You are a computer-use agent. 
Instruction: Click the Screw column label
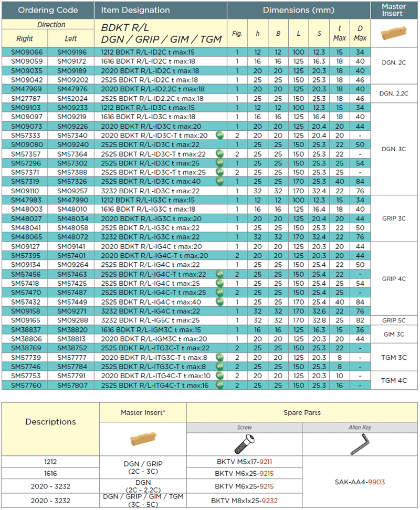point(245,428)
